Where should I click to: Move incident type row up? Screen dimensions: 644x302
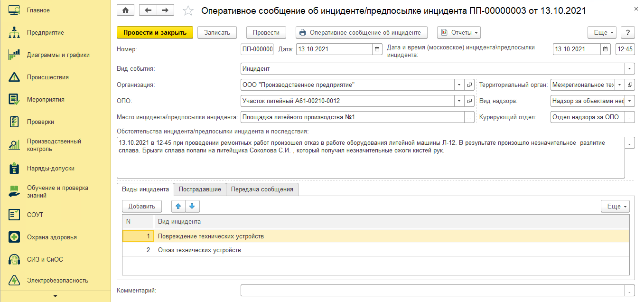tap(178, 206)
